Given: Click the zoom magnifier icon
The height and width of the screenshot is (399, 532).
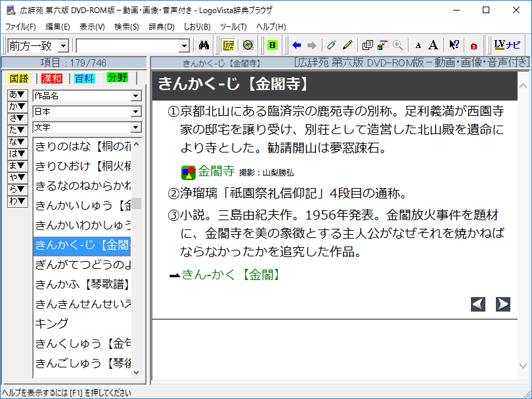Looking at the screenshot, I should pyautogui.click(x=397, y=45).
